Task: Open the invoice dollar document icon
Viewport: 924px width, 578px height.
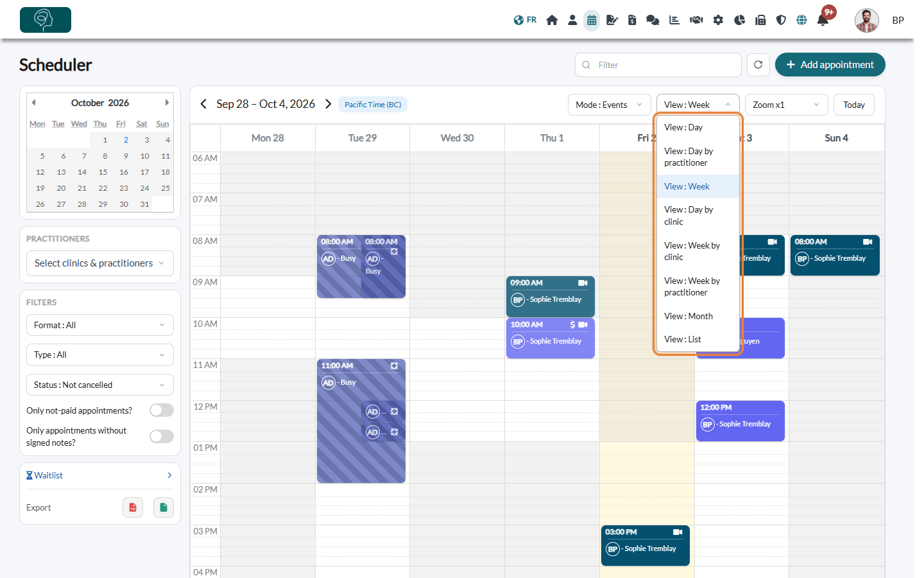Action: point(632,20)
